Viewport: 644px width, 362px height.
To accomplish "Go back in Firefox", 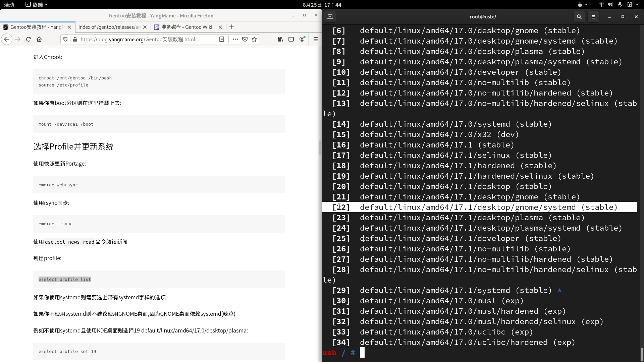I will pos(7,39).
